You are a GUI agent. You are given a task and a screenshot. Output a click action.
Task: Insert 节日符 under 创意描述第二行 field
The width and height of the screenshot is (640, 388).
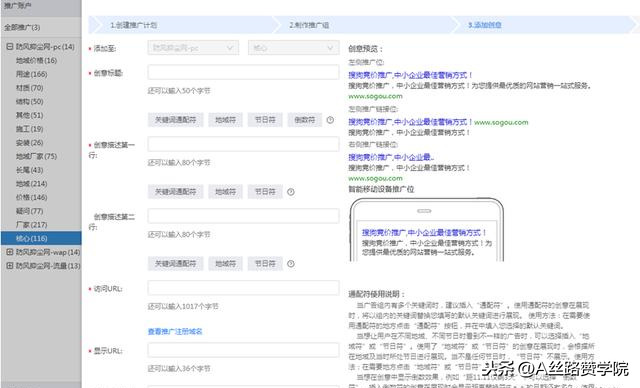point(265,264)
